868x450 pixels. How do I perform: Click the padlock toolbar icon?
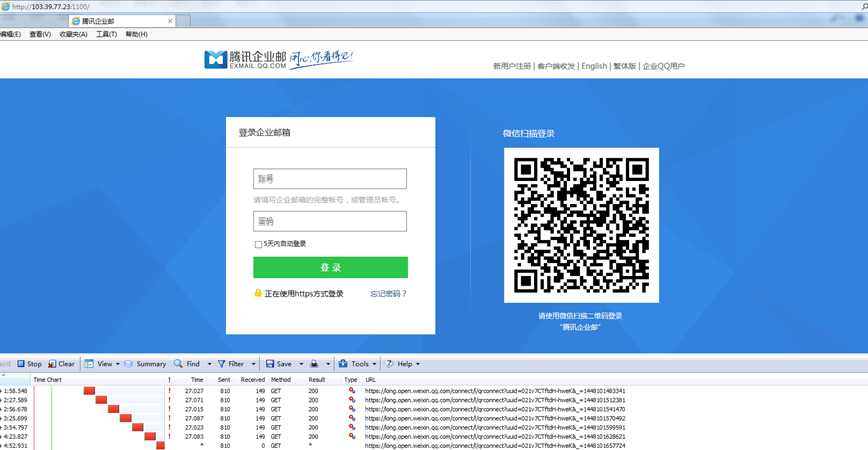pos(314,364)
